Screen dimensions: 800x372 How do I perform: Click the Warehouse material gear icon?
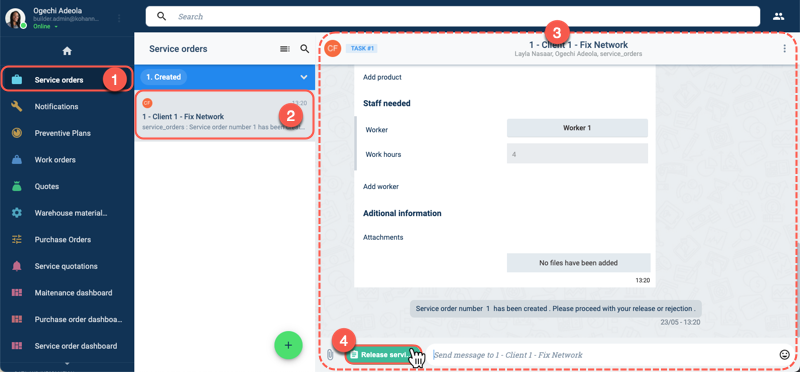(17, 213)
